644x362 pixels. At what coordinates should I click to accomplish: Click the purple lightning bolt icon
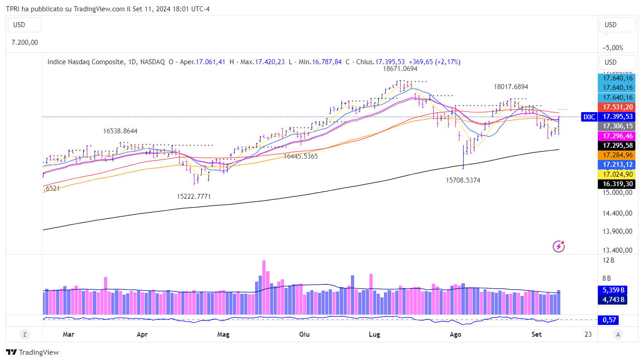pyautogui.click(x=559, y=246)
